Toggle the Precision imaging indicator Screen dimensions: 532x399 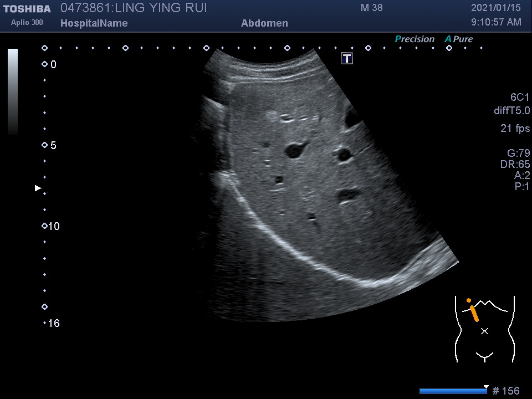(x=414, y=39)
